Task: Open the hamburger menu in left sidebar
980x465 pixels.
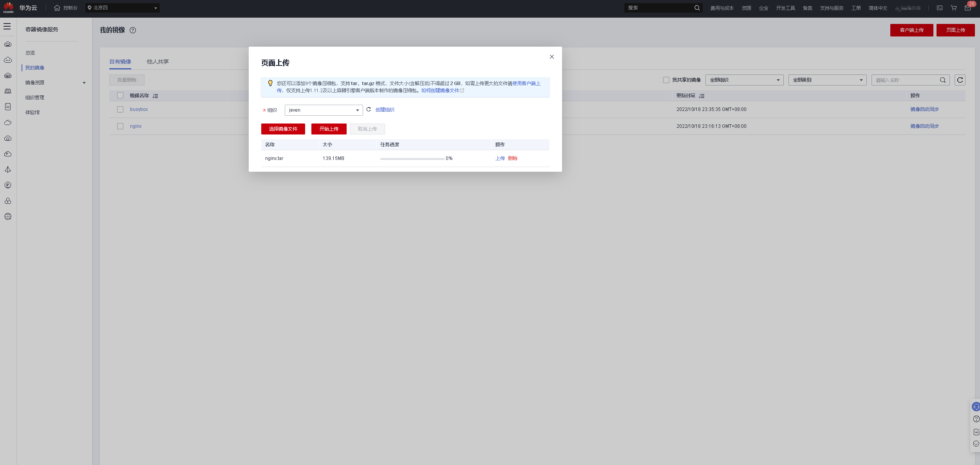Action: [x=7, y=26]
